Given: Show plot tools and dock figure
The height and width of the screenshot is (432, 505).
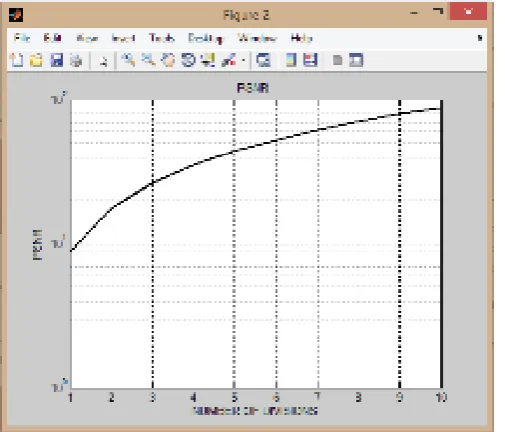Looking at the screenshot, I should [x=356, y=60].
